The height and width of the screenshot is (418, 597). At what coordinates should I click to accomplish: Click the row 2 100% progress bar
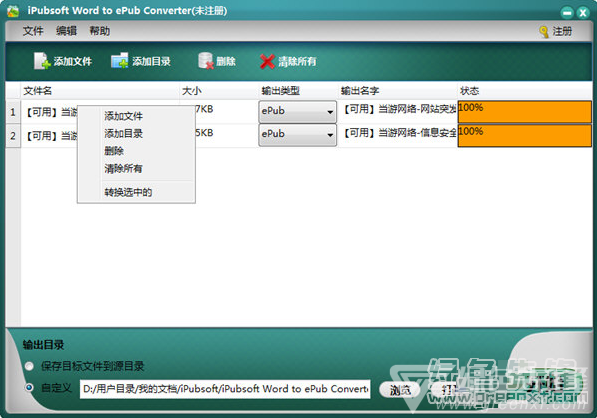(x=525, y=136)
